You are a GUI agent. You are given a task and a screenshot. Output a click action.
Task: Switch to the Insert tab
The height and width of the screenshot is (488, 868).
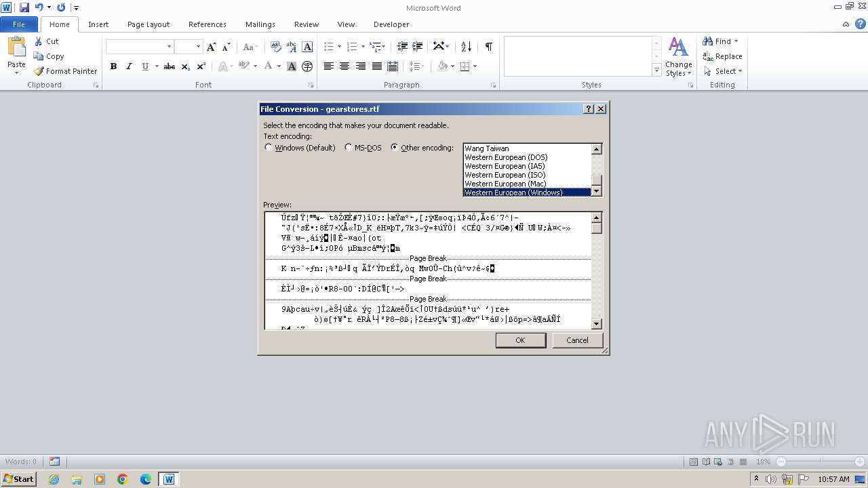click(x=98, y=24)
